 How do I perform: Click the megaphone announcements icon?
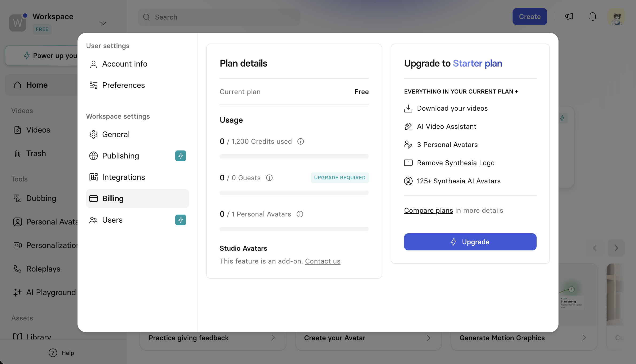click(x=569, y=17)
